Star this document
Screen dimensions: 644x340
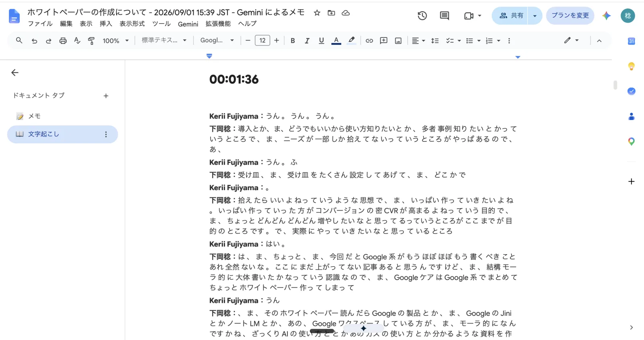pyautogui.click(x=317, y=13)
